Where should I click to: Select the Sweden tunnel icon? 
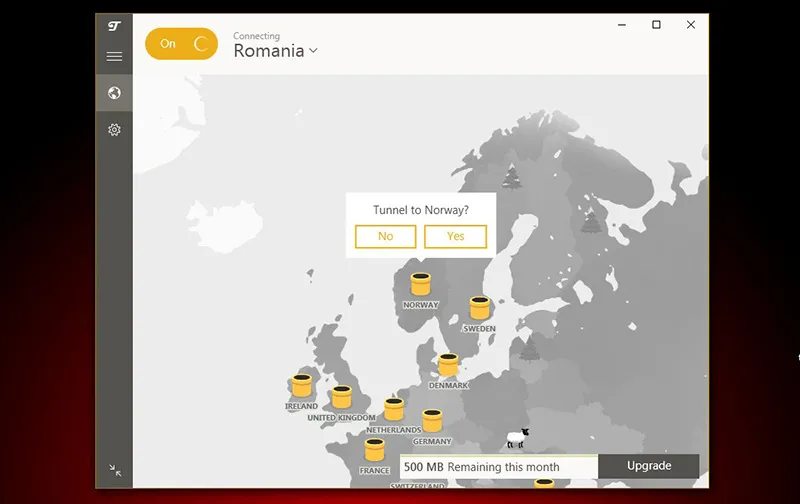[x=480, y=308]
